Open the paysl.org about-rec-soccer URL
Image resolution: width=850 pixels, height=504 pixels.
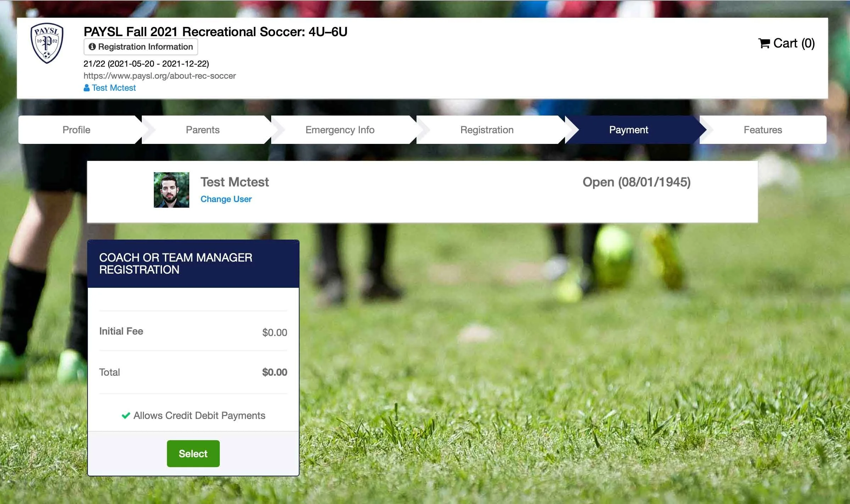[160, 76]
